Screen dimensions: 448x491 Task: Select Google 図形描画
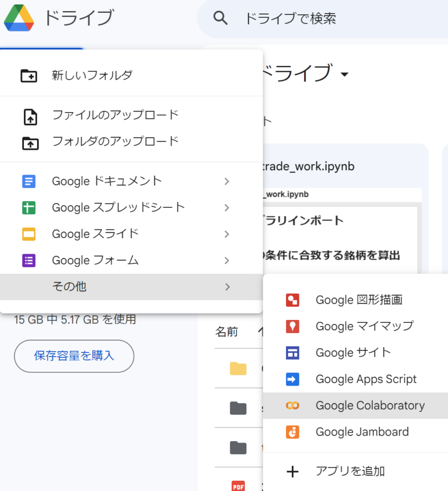click(356, 300)
